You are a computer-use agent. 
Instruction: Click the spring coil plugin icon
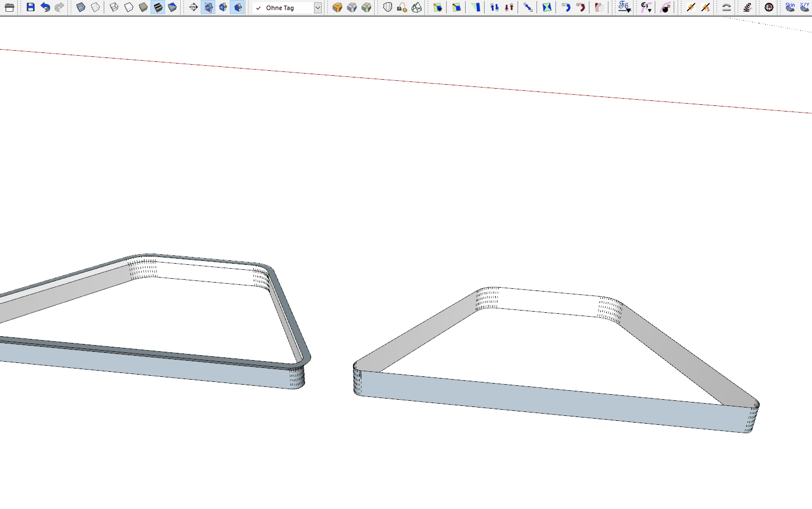(x=747, y=7)
